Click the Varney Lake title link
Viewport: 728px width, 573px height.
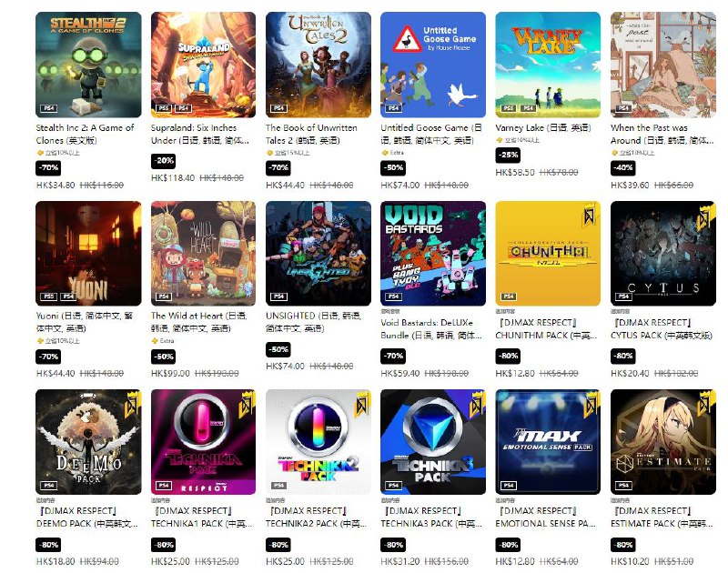tap(542, 127)
